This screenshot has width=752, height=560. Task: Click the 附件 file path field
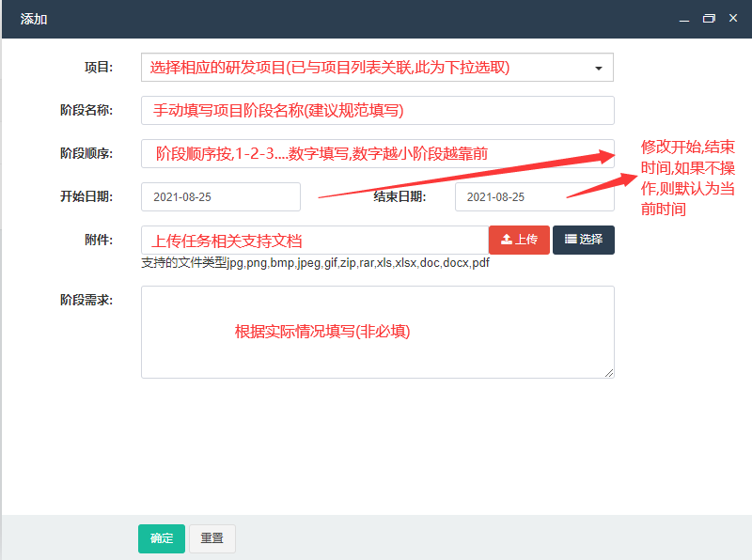[315, 241]
